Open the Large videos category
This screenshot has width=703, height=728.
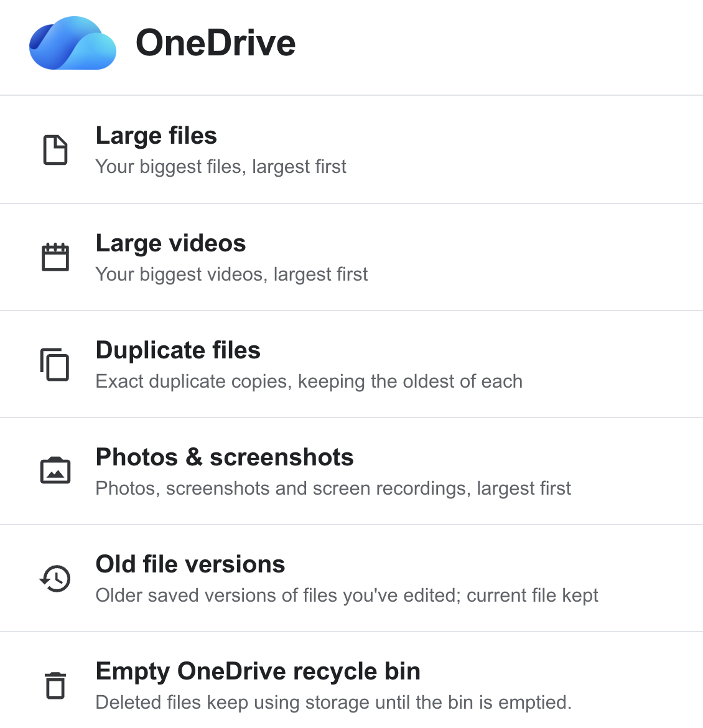351,257
